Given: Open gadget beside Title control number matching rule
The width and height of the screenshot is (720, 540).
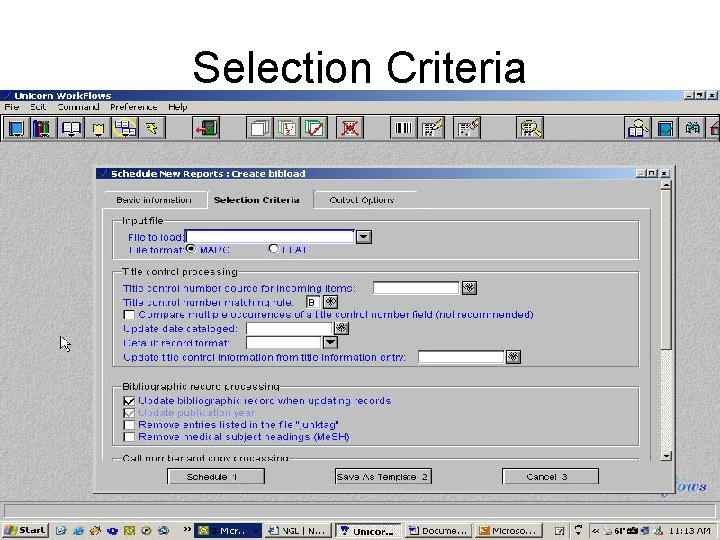Looking at the screenshot, I should (331, 302).
